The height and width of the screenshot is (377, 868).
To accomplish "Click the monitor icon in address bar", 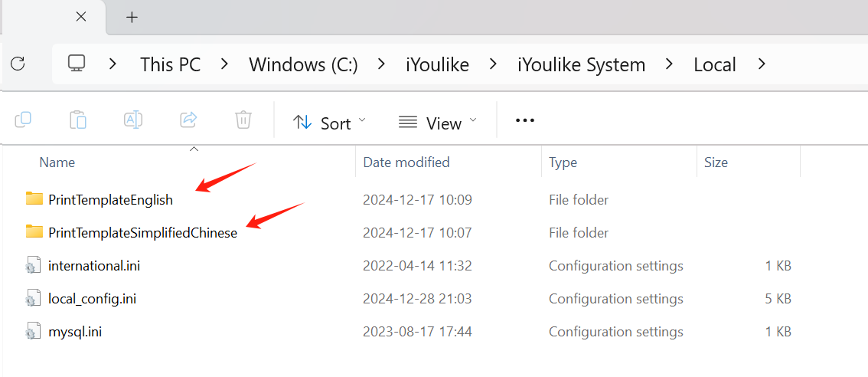I will [77, 64].
